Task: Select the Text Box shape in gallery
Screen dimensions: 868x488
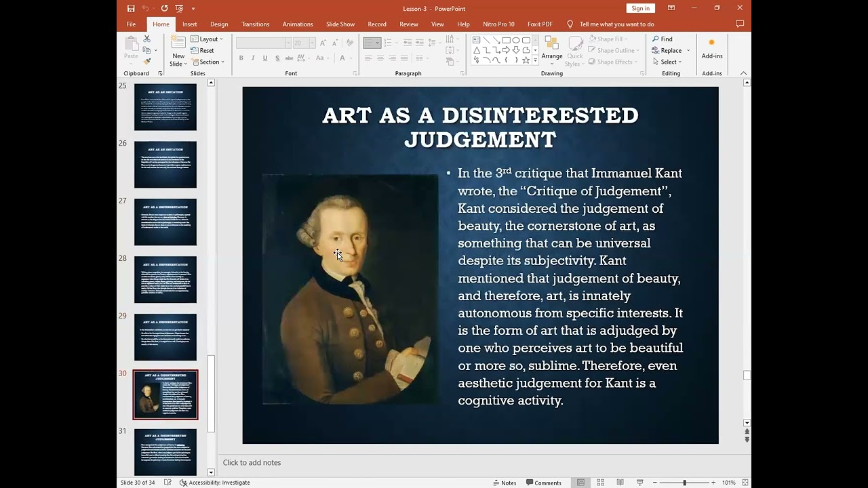Action: click(x=477, y=40)
